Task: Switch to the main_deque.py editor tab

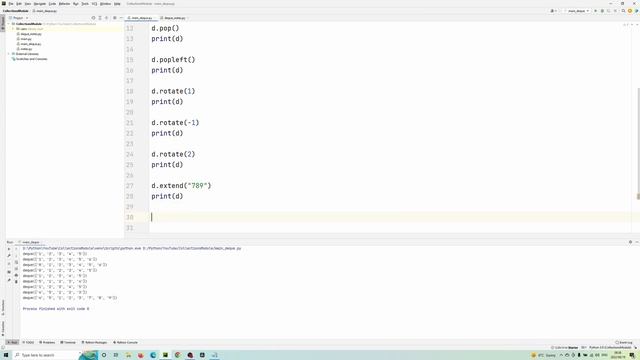Action: [141, 18]
